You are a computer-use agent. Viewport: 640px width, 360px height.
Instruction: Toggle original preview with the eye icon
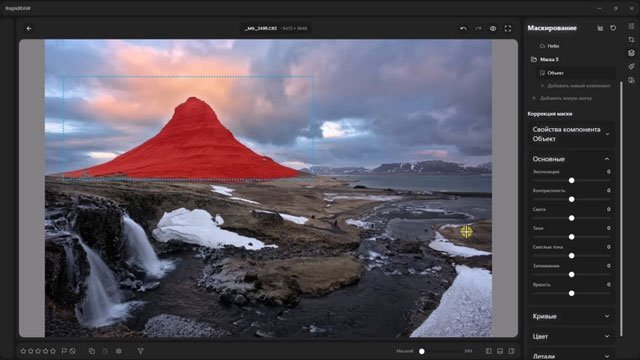tap(493, 29)
